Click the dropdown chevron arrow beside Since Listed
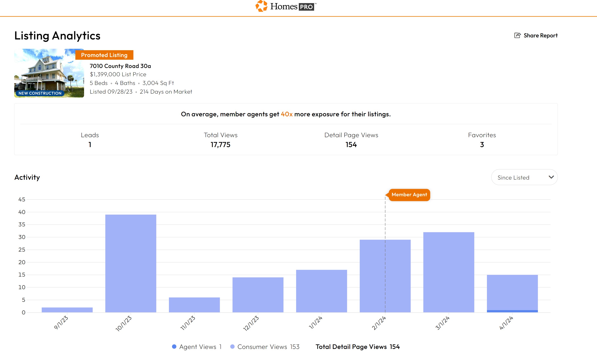This screenshot has width=597, height=364. click(551, 177)
